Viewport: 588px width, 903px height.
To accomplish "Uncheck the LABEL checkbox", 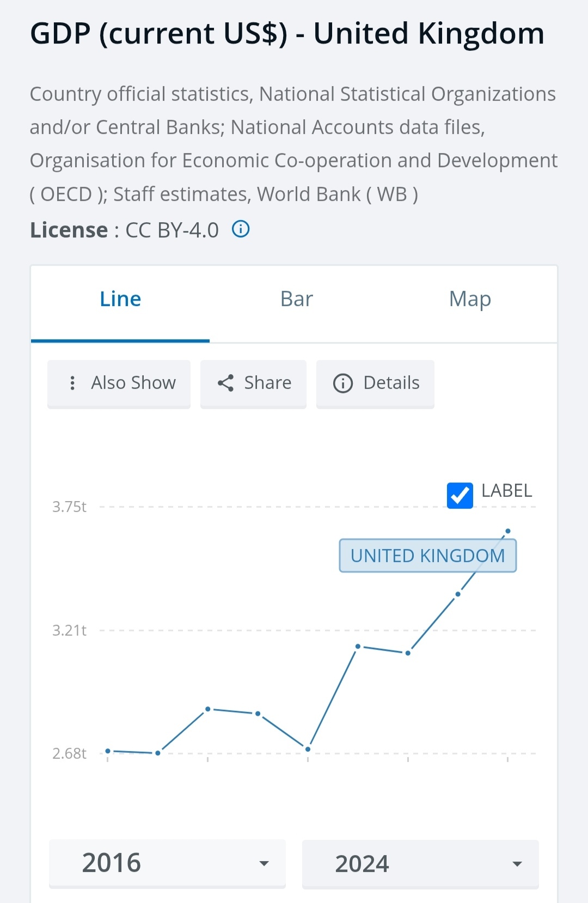I will coord(460,495).
